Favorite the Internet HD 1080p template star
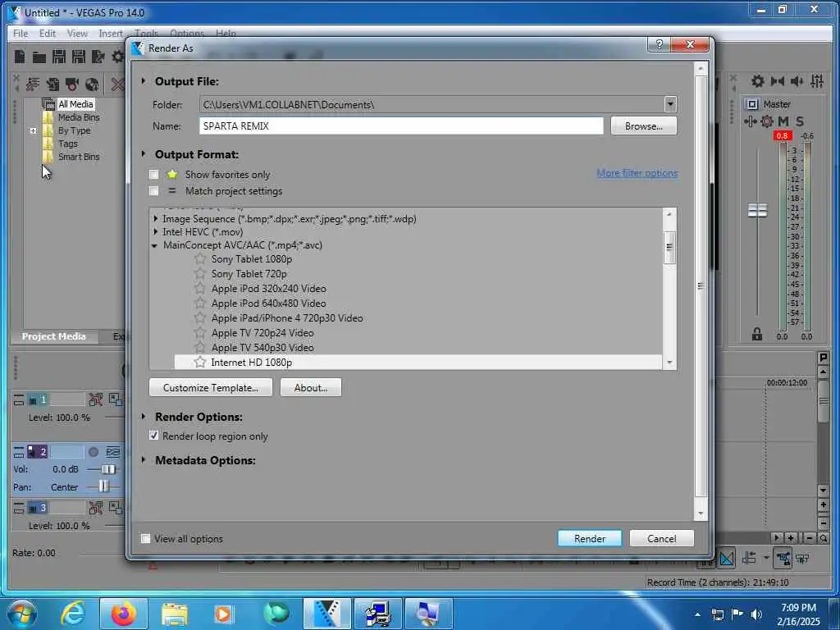The width and height of the screenshot is (840, 630). (x=200, y=362)
